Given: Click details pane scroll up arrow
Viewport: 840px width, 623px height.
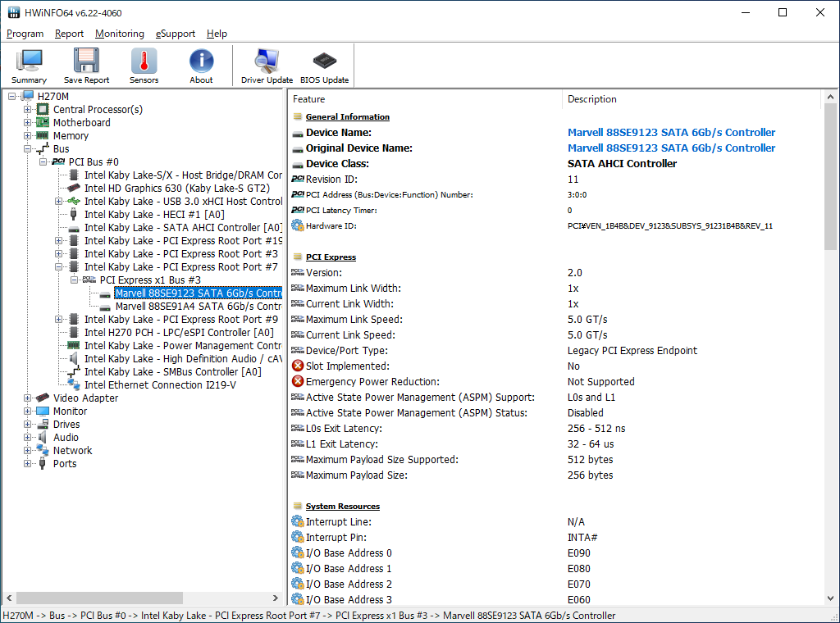Looking at the screenshot, I should pyautogui.click(x=830, y=97).
